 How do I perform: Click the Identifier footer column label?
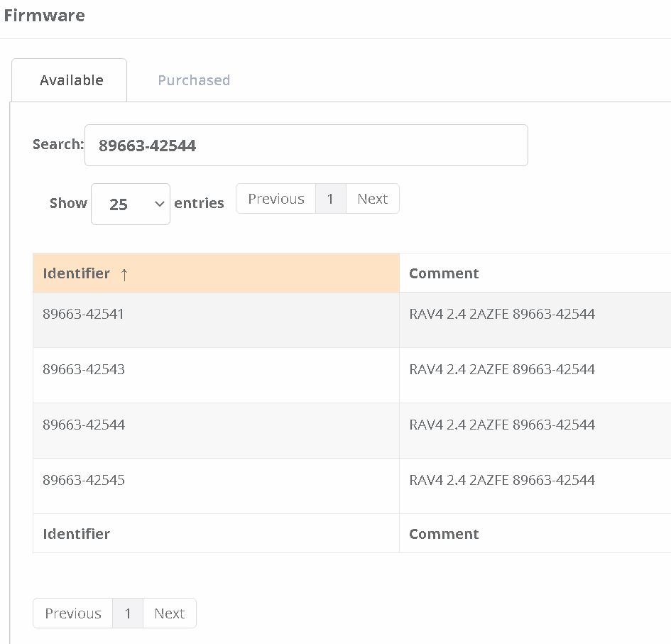click(x=77, y=534)
